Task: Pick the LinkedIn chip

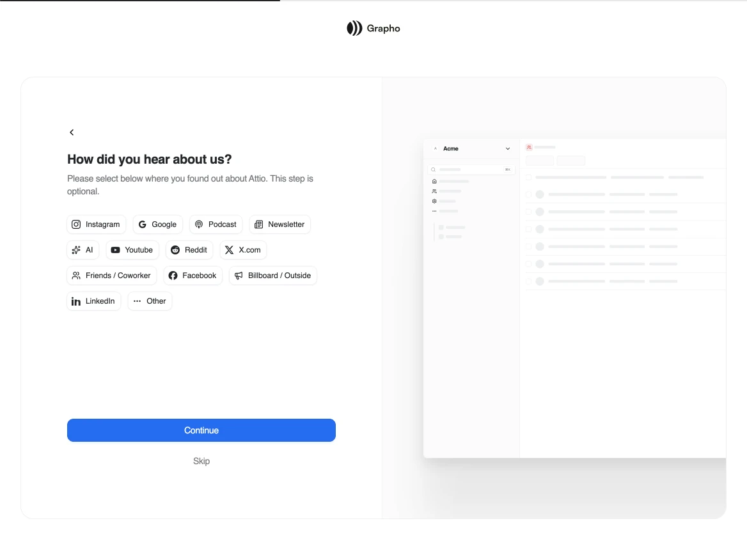Action: click(x=93, y=301)
